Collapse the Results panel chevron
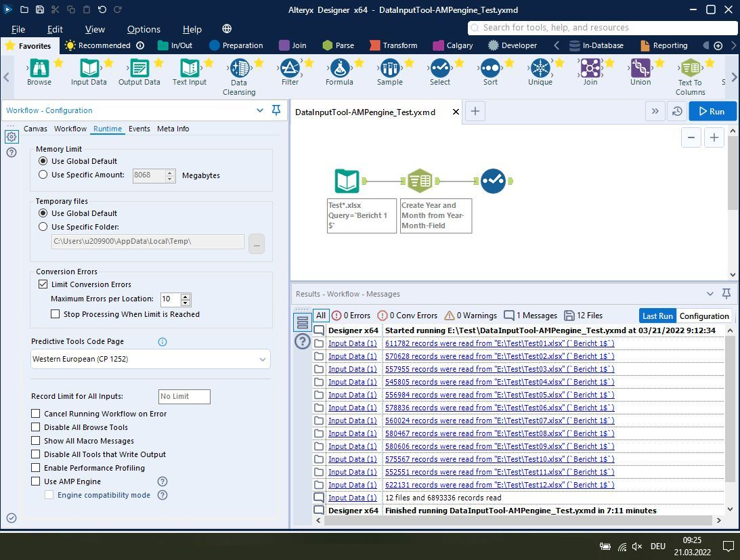 (x=710, y=294)
